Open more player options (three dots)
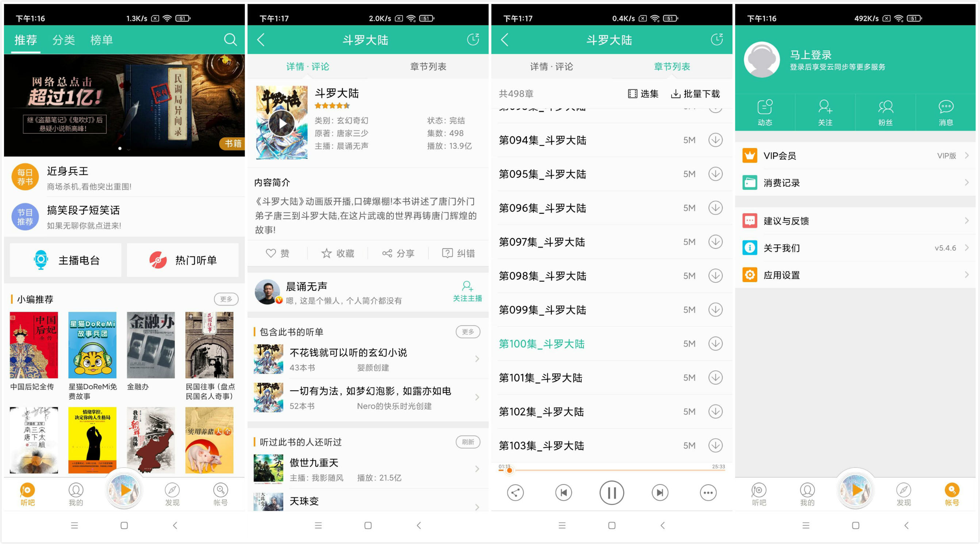 pos(708,492)
